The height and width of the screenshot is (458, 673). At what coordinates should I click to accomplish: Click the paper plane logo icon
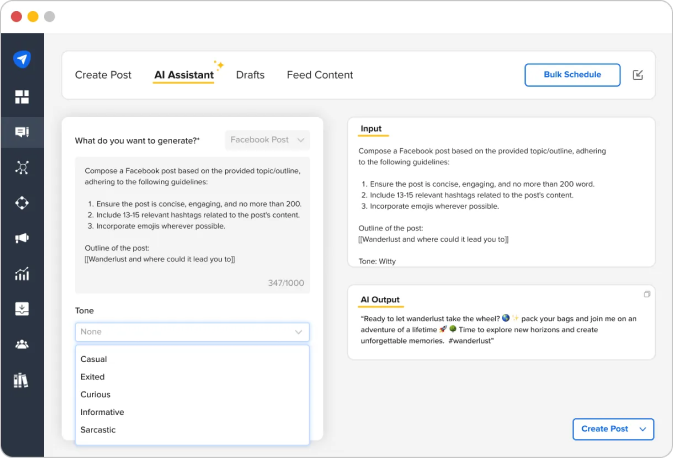pyautogui.click(x=22, y=59)
